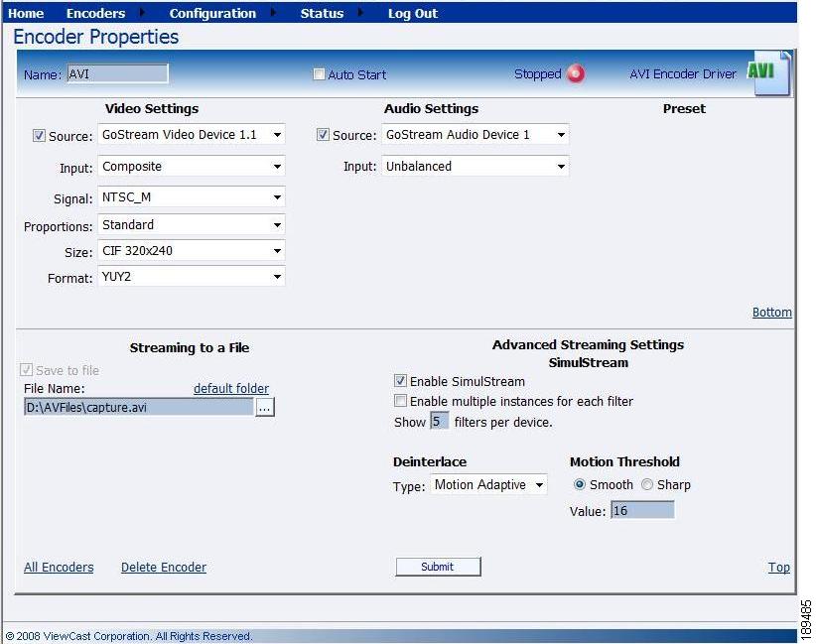Uncheck the Video Settings Source checkbox
This screenshot has width=816, height=644.
(39, 136)
